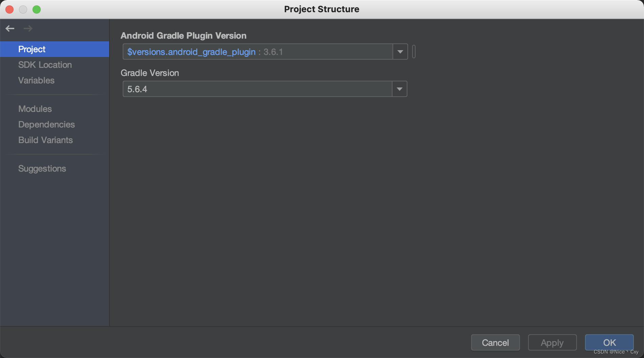The image size is (644, 358).
Task: Cancel the Project Structure dialog
Action: coord(495,342)
